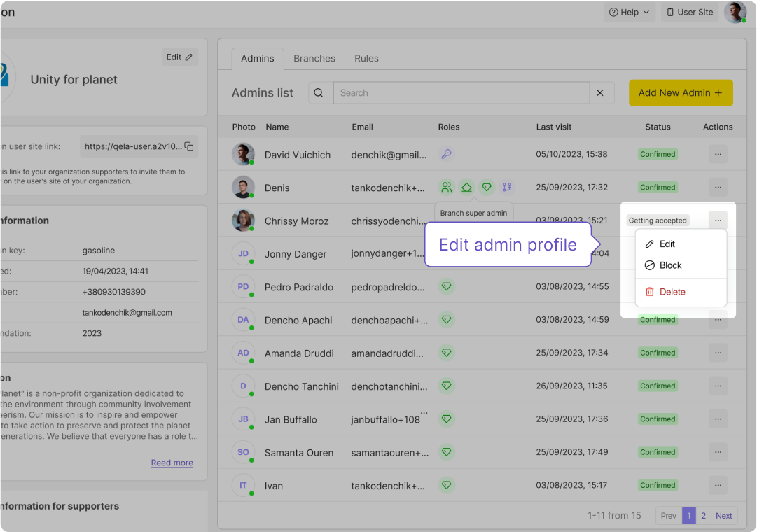Click the search magnifier icon

(319, 93)
